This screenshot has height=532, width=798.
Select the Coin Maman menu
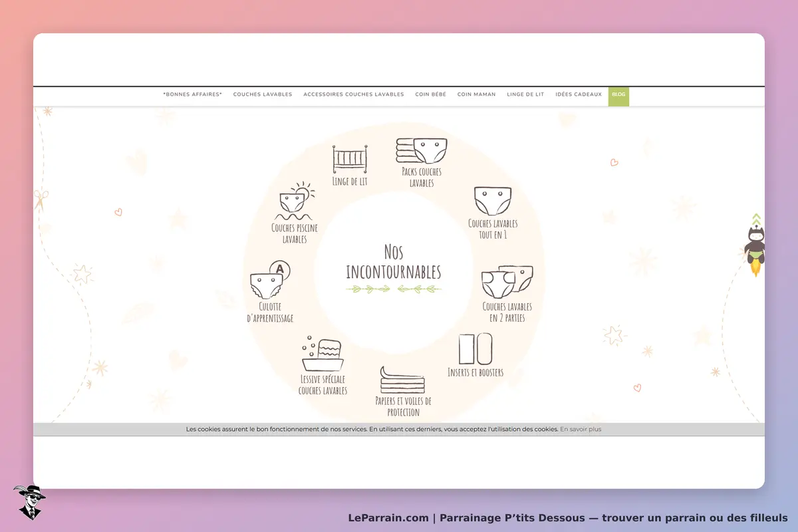[x=476, y=94]
